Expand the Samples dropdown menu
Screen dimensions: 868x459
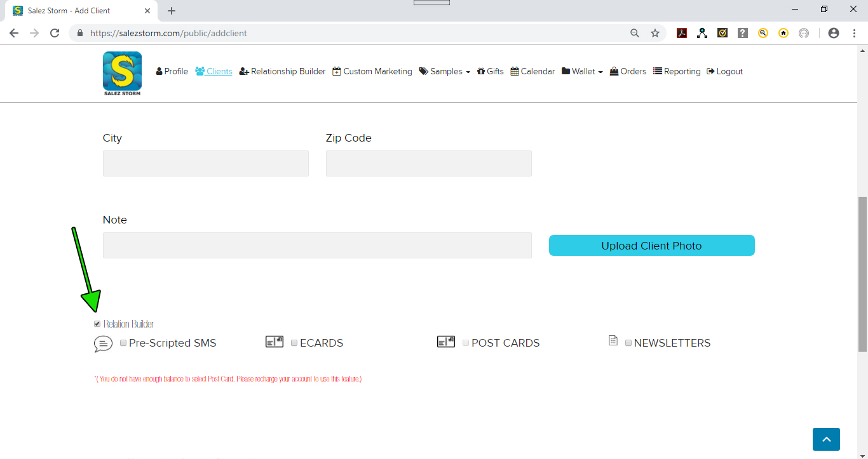click(445, 72)
